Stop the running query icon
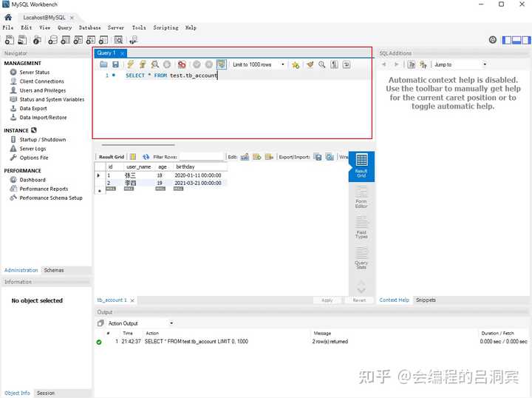Viewport: 532px width, 398px height. click(167, 64)
